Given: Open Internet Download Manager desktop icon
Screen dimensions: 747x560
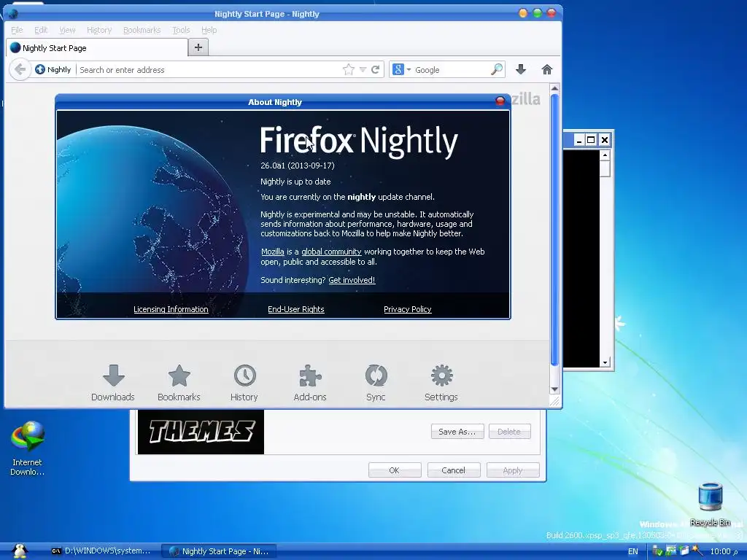Looking at the screenshot, I should [27, 448].
